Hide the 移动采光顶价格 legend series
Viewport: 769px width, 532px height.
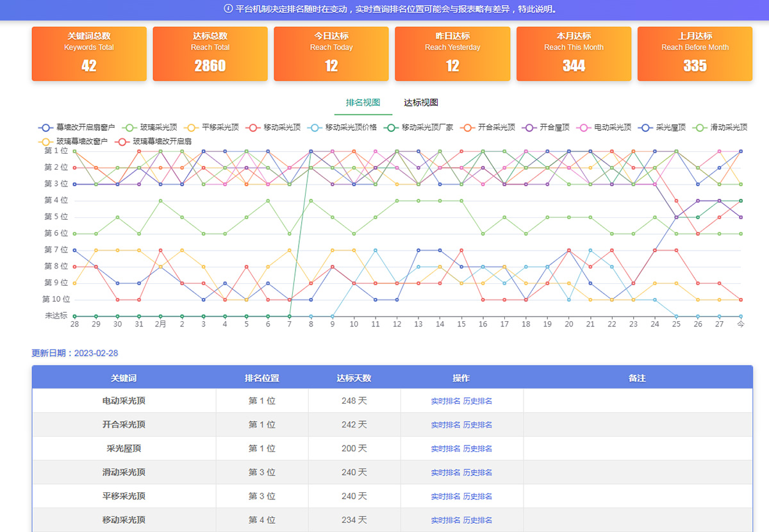click(x=342, y=128)
